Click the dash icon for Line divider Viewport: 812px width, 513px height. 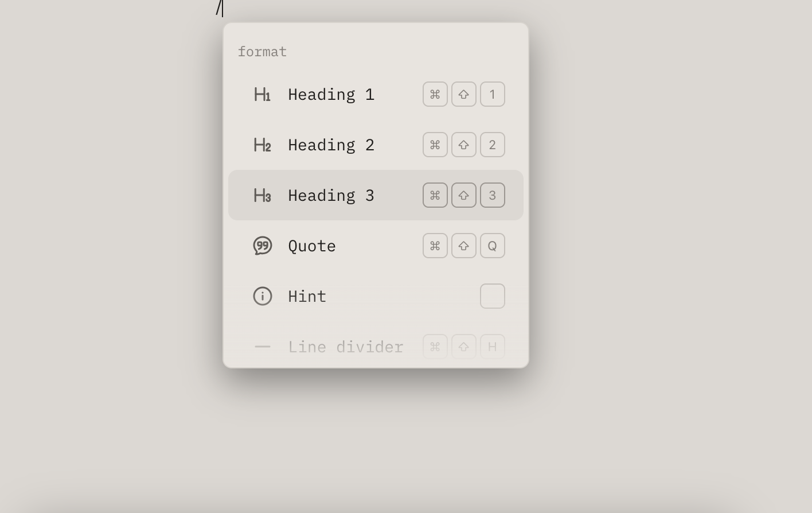tap(262, 347)
